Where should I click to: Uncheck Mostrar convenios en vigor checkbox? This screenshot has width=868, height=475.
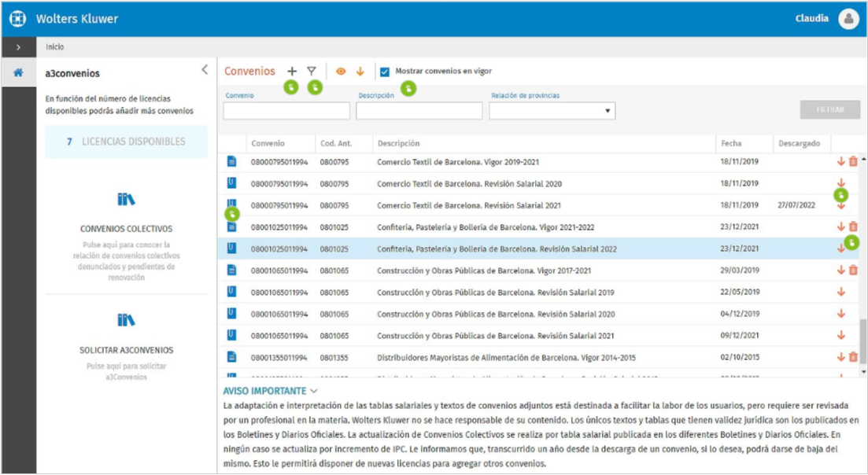pyautogui.click(x=385, y=72)
